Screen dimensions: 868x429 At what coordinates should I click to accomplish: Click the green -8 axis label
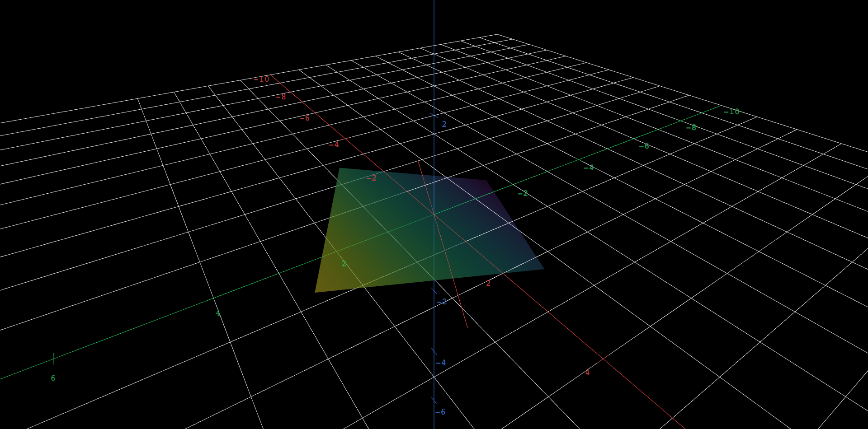(691, 128)
